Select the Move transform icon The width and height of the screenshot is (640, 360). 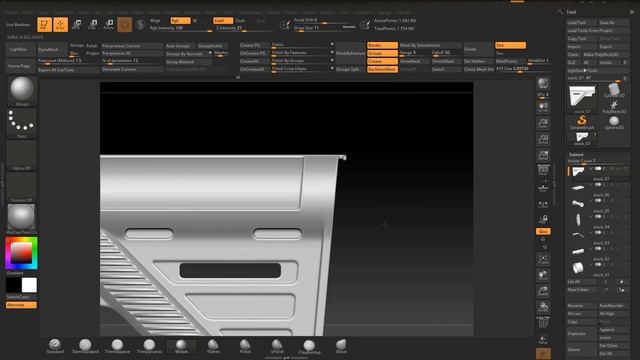pyautogui.click(x=76, y=24)
